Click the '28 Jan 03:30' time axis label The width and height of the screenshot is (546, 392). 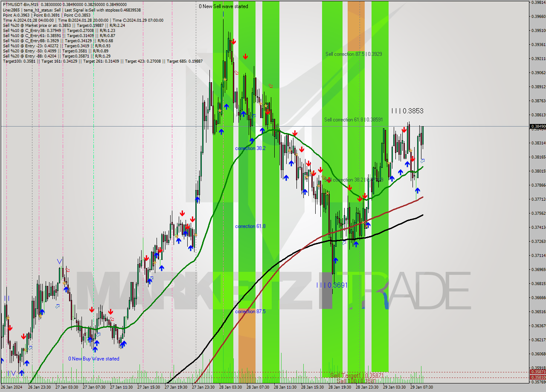click(x=230, y=387)
